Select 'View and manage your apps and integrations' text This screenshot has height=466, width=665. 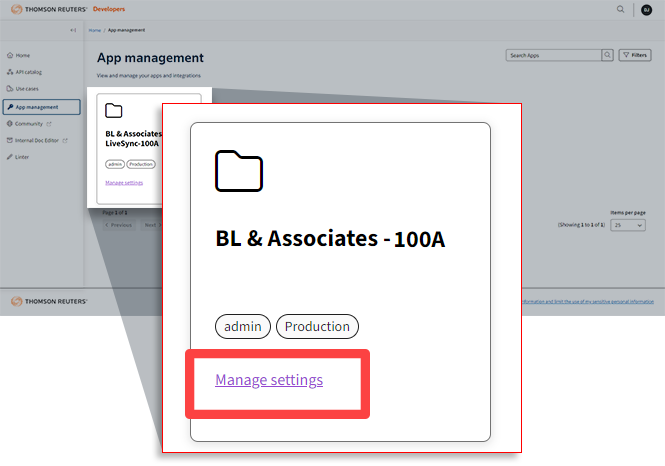pos(148,75)
